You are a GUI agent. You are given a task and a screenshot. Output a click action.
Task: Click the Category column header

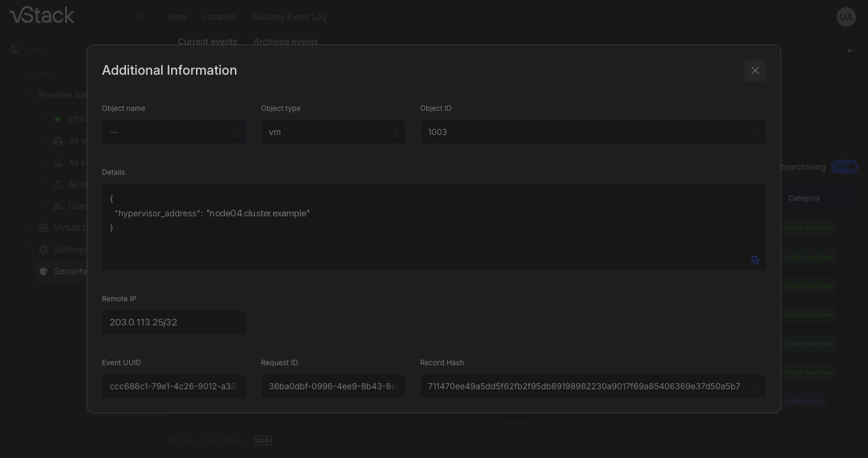pyautogui.click(x=804, y=198)
